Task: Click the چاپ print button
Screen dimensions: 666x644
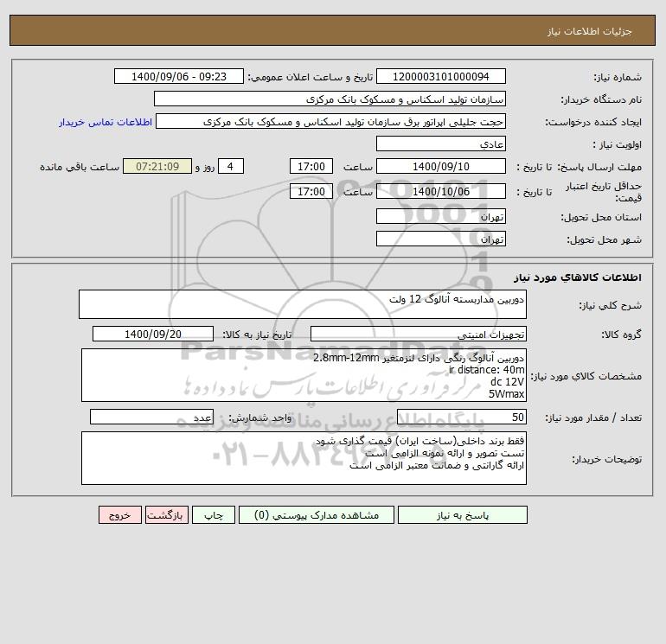Action: (x=214, y=515)
